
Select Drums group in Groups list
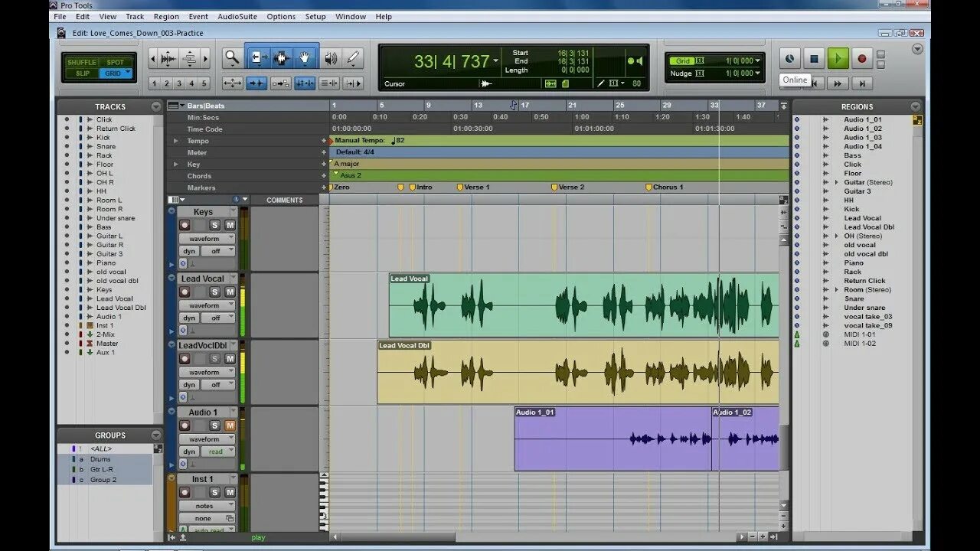point(100,459)
